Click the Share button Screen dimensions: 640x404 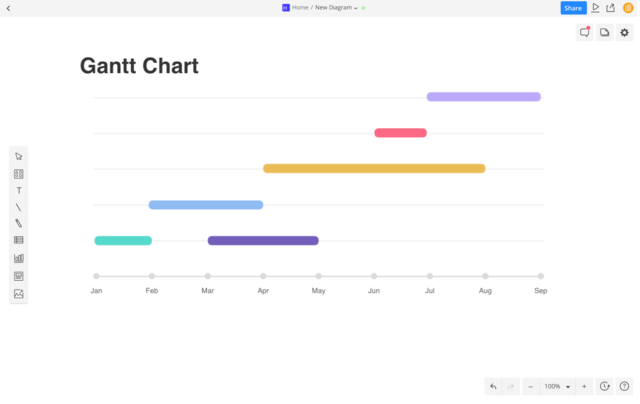[573, 8]
